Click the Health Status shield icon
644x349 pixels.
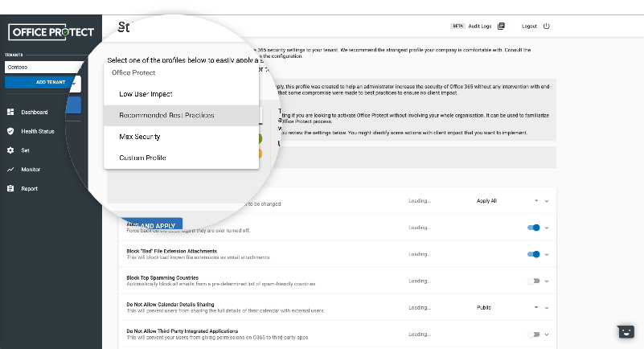10,131
